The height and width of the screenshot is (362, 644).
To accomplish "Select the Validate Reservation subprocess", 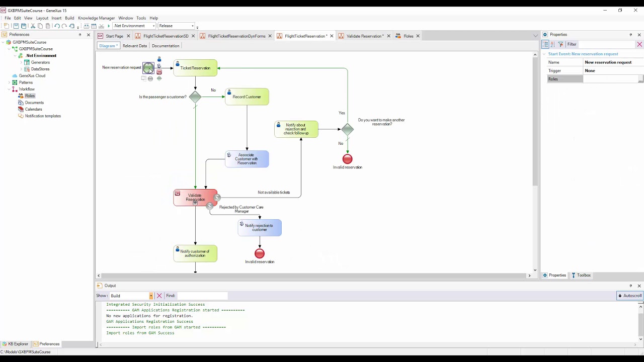I will pos(195,198).
